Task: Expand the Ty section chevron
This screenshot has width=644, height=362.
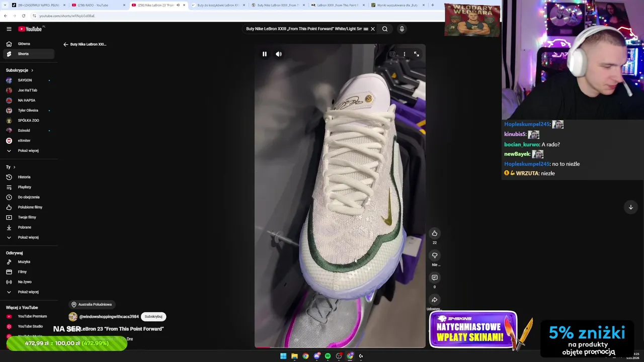Action: [x=14, y=167]
